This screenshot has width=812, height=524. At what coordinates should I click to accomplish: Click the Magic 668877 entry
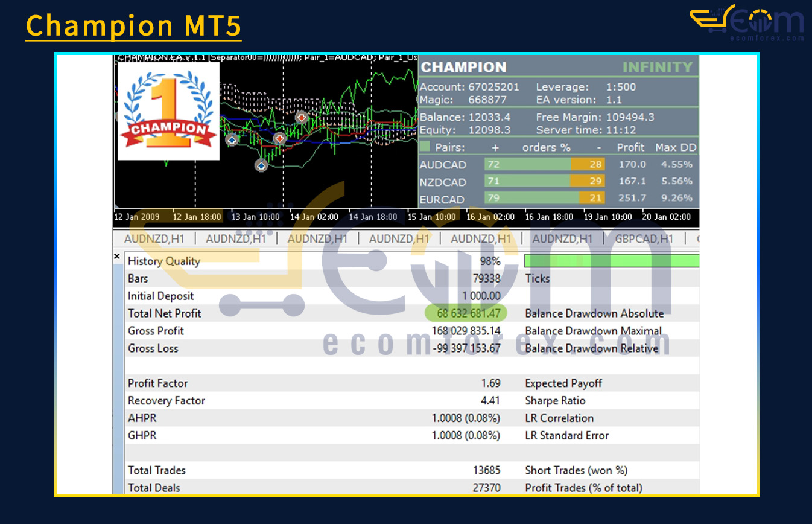click(463, 100)
